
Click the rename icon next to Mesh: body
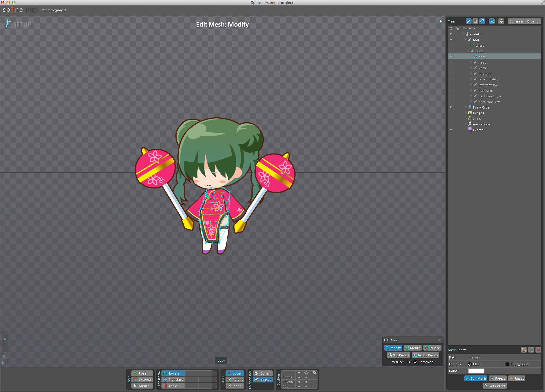[531, 350]
